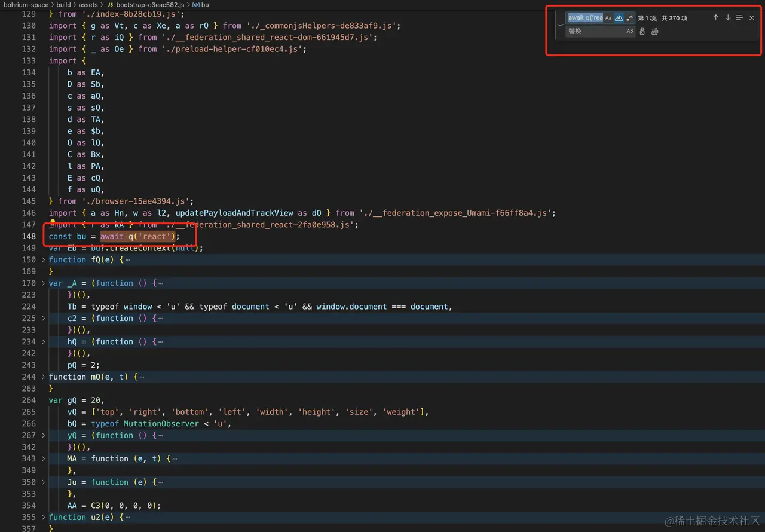Screen dimensions: 765x532
Task: Enable regular expression search in find box
Action: tap(630, 18)
